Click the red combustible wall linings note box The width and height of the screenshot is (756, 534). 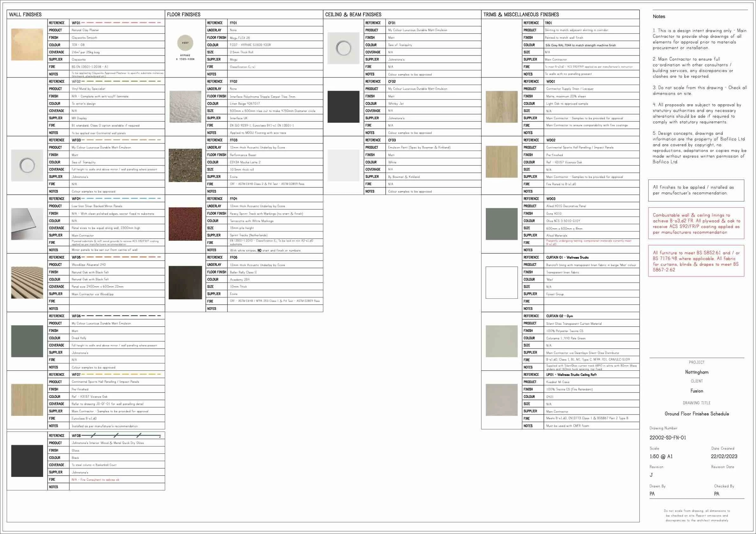[696, 223]
